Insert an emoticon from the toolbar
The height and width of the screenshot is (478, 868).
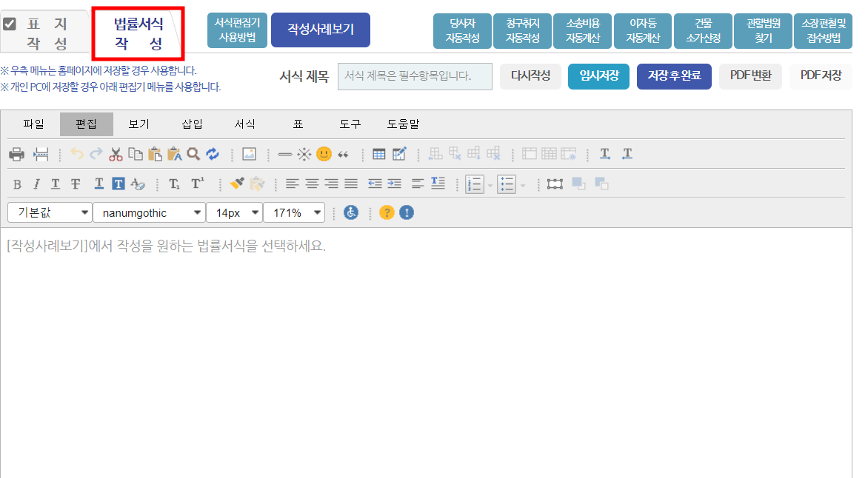(324, 153)
